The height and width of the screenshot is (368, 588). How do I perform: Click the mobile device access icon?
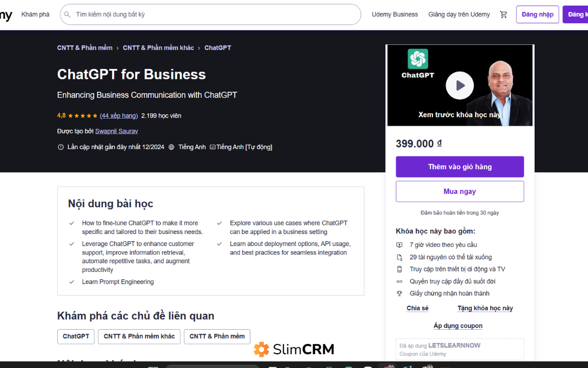(399, 269)
